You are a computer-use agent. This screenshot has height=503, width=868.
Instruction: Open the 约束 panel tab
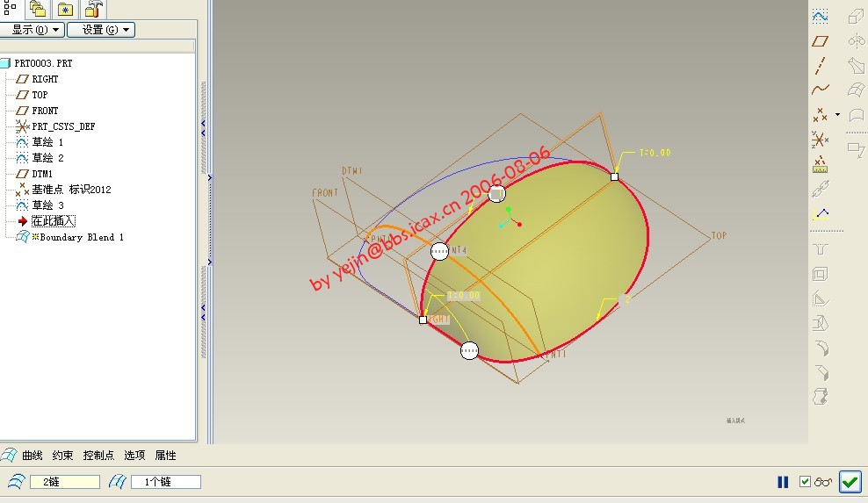click(x=62, y=456)
